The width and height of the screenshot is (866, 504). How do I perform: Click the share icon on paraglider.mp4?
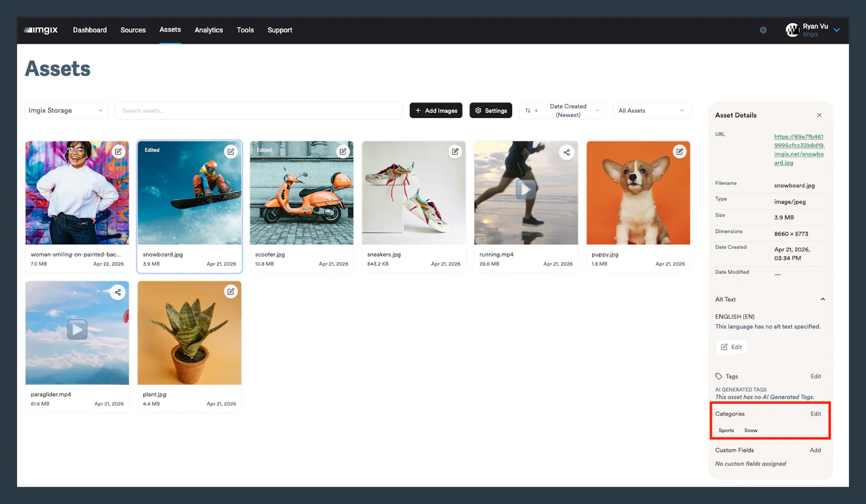pyautogui.click(x=118, y=292)
